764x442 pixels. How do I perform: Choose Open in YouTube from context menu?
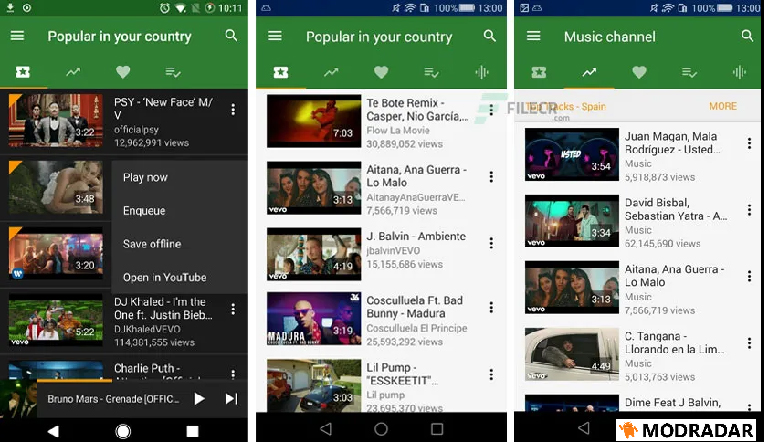click(165, 277)
